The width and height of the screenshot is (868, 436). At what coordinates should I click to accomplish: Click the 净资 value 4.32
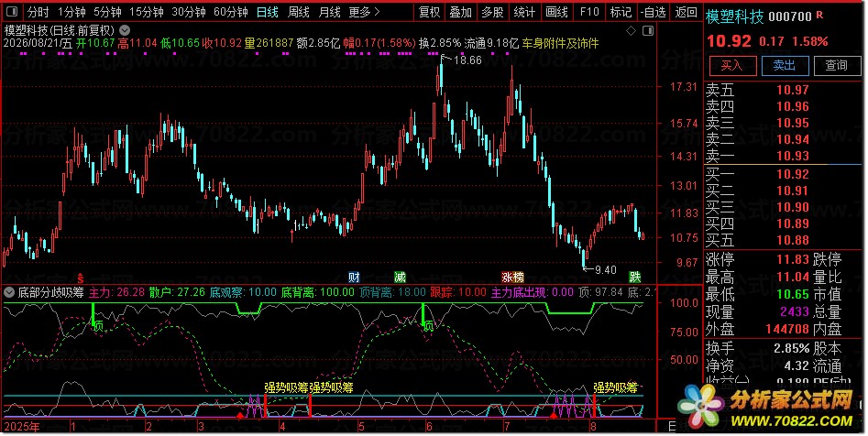pos(797,365)
